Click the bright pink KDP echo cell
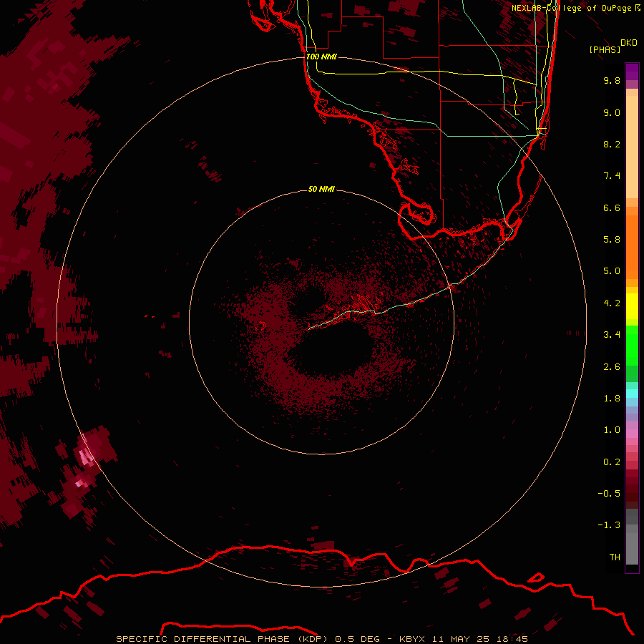Viewport: 644px width, 644px height. (86, 457)
